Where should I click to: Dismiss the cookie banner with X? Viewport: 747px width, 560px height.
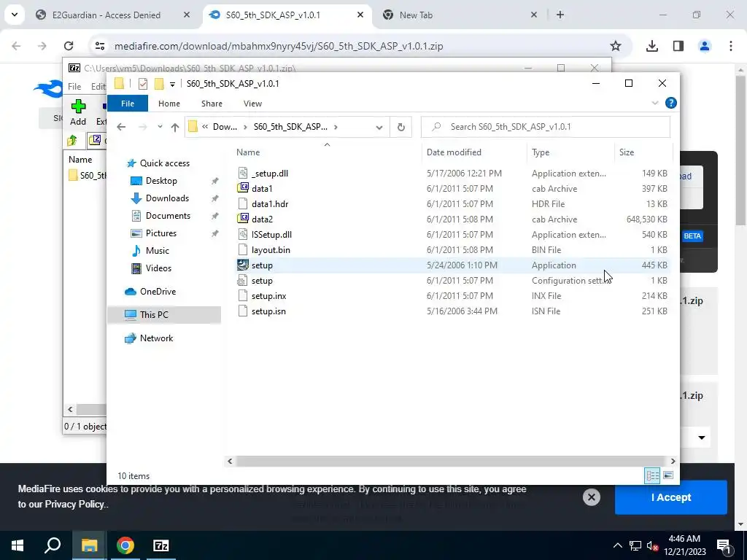pyautogui.click(x=591, y=497)
